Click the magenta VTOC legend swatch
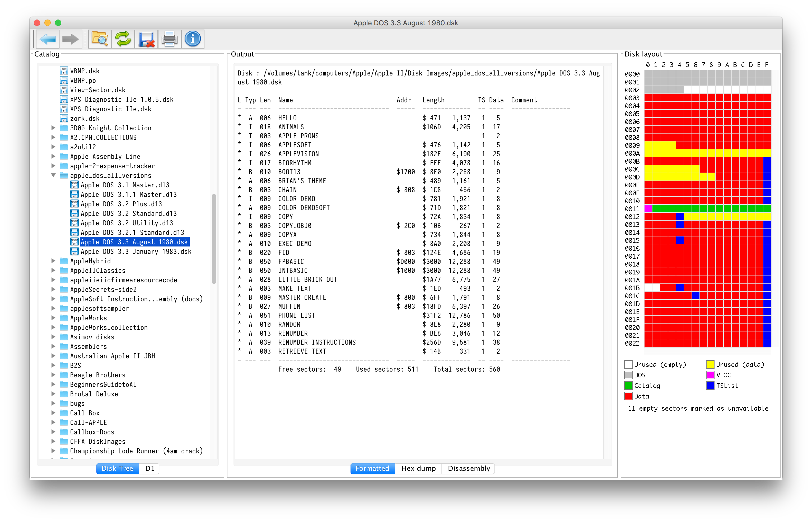 [x=710, y=375]
